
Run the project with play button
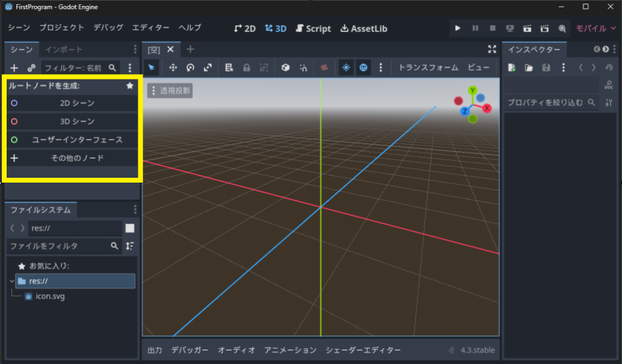point(457,28)
